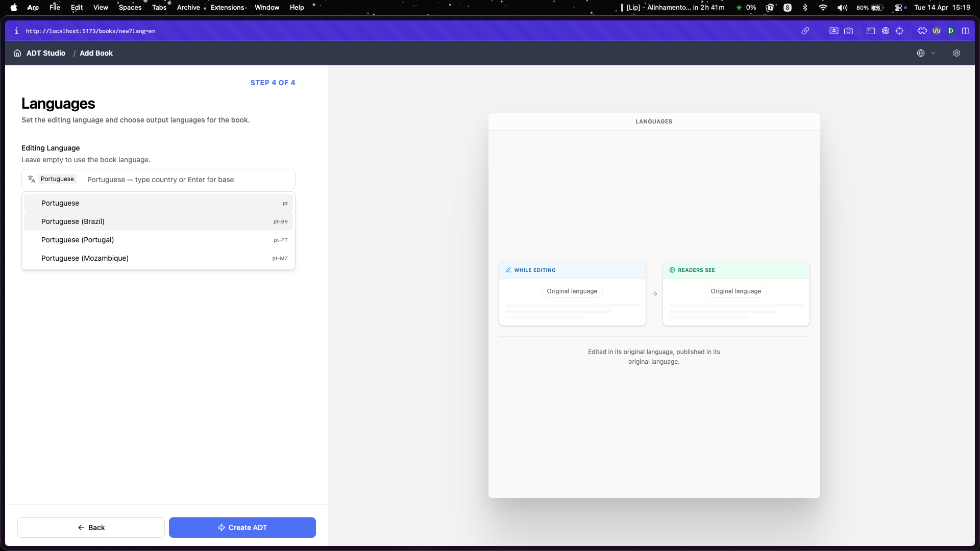The height and width of the screenshot is (551, 980).
Task: Open the Archive menu
Action: [188, 8]
